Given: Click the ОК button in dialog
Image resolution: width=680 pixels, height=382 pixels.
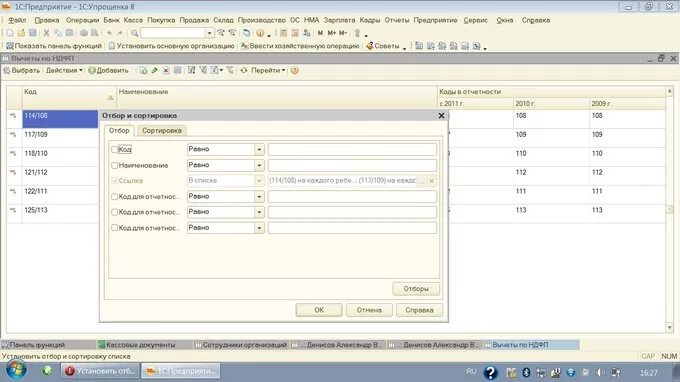Looking at the screenshot, I should [x=319, y=310].
